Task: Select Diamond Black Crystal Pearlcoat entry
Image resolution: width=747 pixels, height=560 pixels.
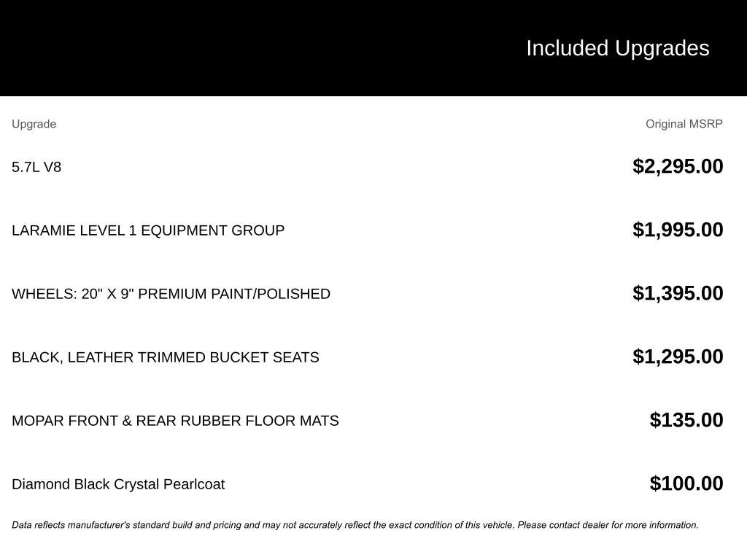Action: [118, 484]
